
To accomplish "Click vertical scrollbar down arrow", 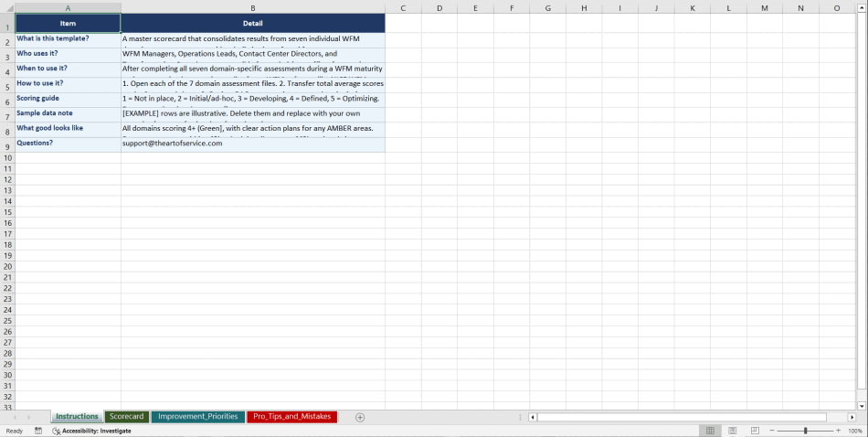I will (x=862, y=406).
